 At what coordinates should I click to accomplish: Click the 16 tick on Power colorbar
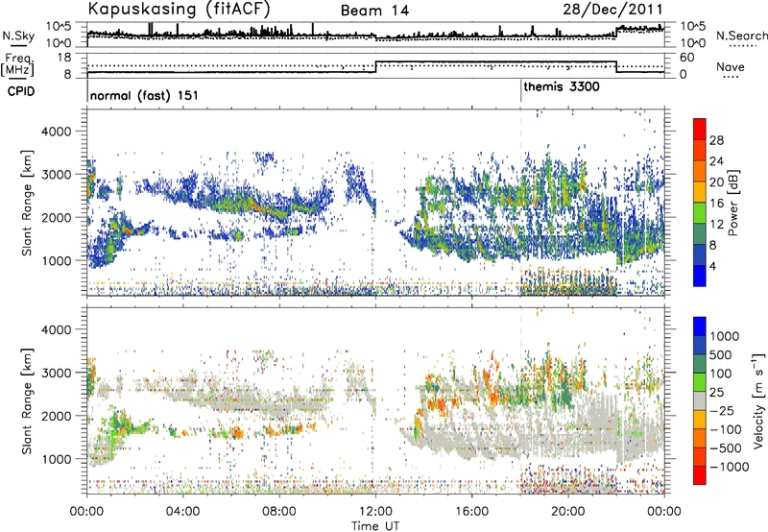[x=716, y=204]
